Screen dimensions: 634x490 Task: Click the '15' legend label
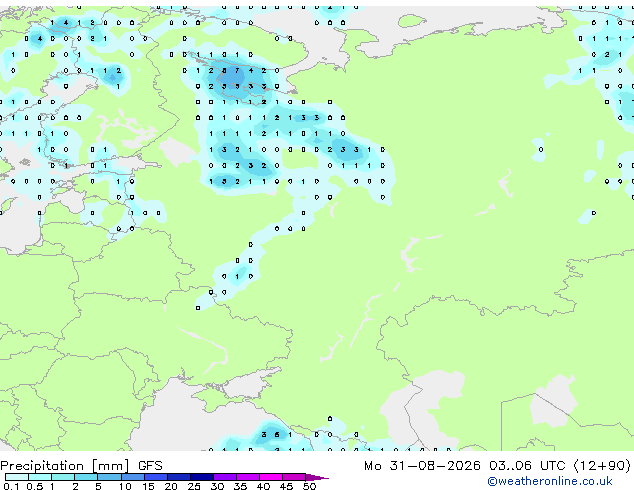(148, 486)
